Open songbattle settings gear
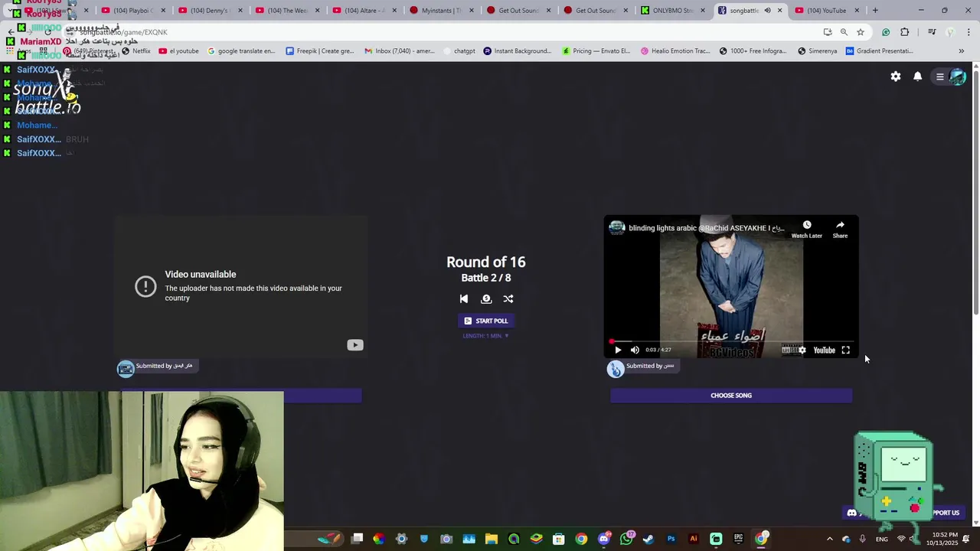Screen dimensions: 980x551 [x=896, y=77]
